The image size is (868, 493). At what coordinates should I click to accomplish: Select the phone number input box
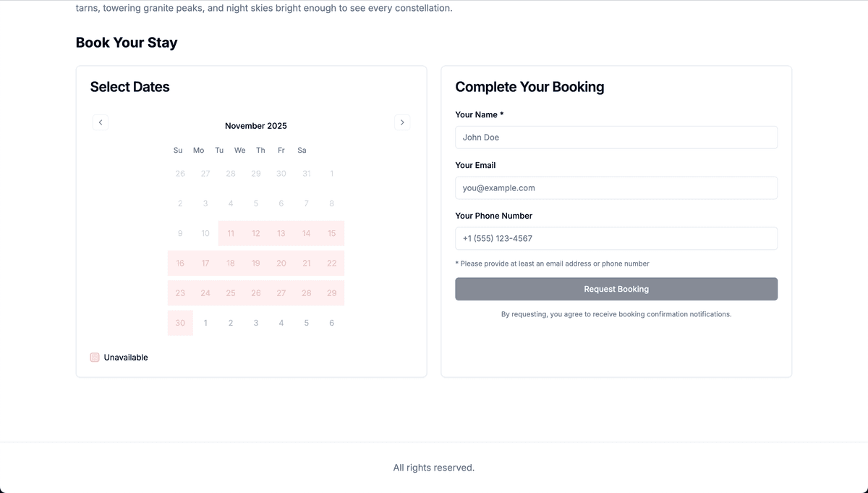(616, 239)
